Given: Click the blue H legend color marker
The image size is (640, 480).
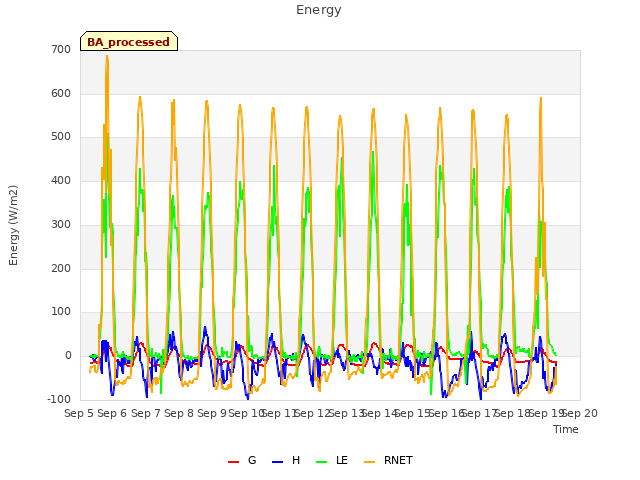Looking at the screenshot, I should [x=277, y=462].
